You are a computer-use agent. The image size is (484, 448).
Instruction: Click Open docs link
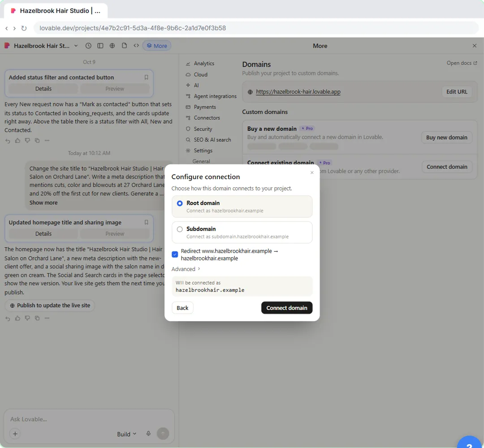tap(462, 63)
